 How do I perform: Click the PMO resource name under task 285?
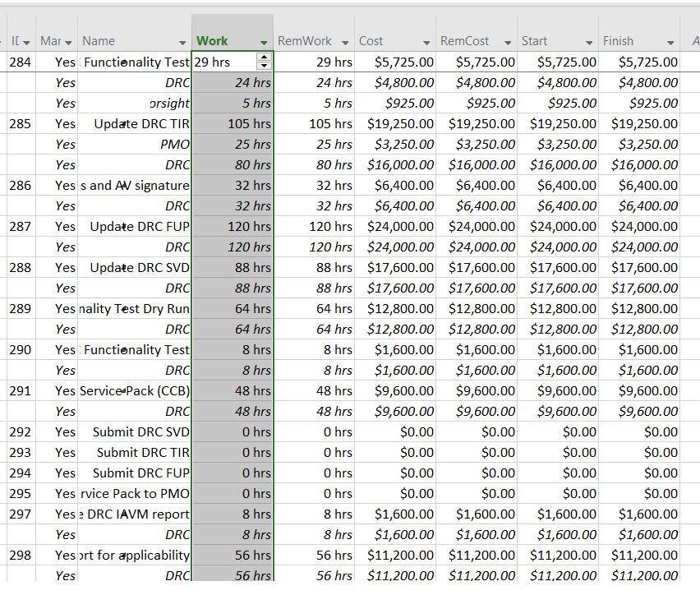point(175,144)
